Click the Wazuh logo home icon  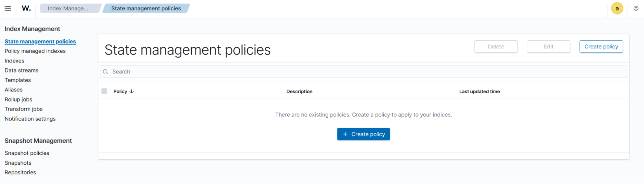(x=26, y=8)
